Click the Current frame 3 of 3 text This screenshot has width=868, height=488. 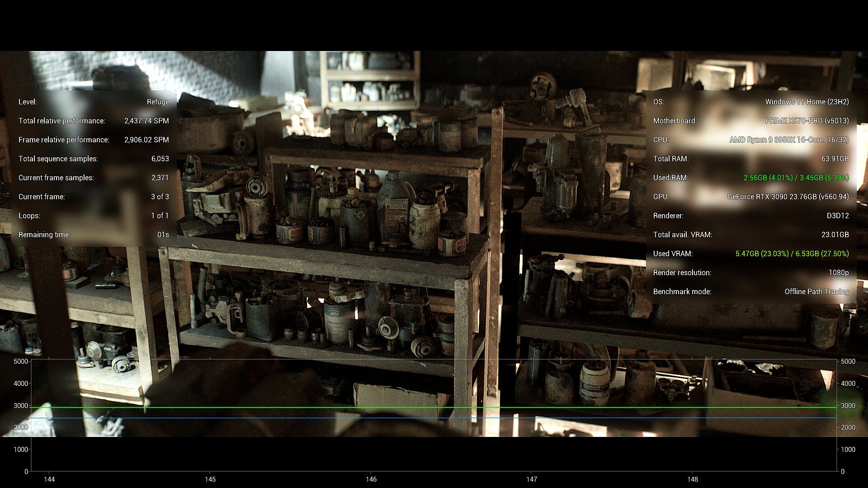pos(160,197)
